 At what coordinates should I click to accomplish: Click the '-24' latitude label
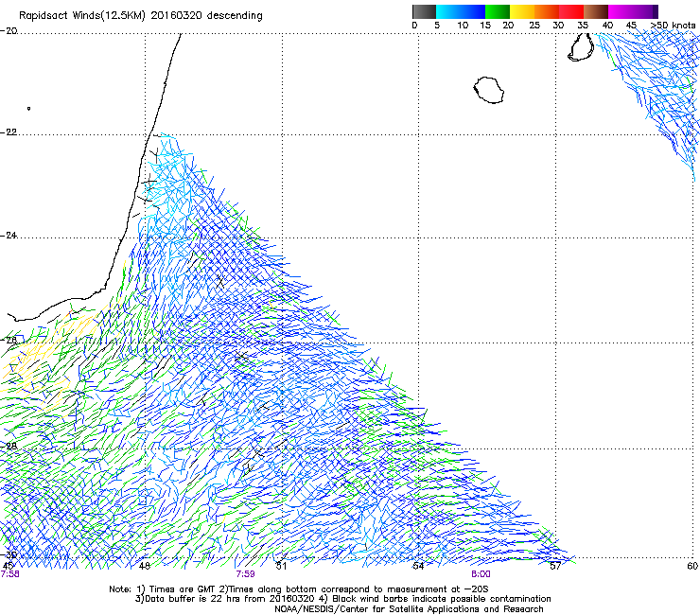click(x=9, y=236)
